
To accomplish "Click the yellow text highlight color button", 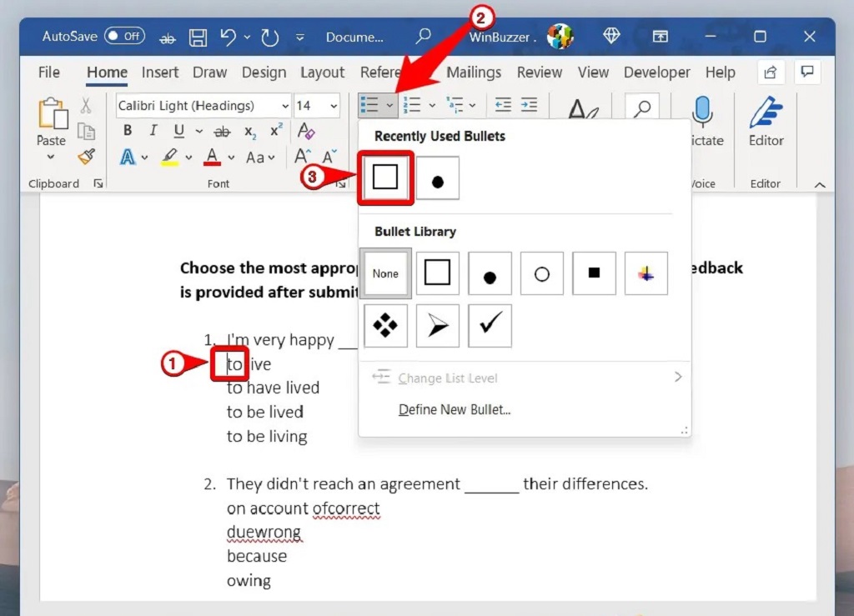I will point(169,157).
